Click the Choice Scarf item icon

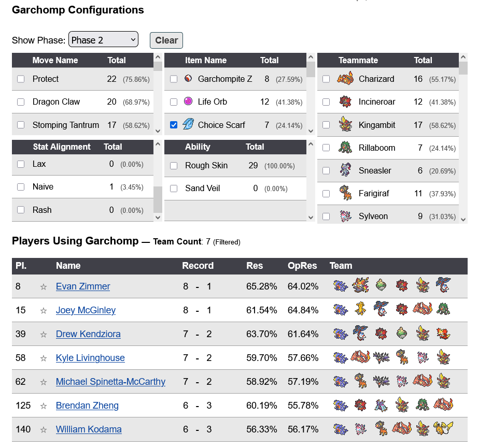click(x=188, y=124)
